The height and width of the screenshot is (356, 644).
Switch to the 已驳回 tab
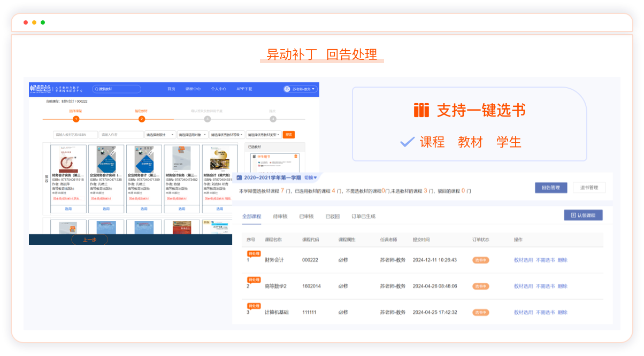(x=333, y=216)
